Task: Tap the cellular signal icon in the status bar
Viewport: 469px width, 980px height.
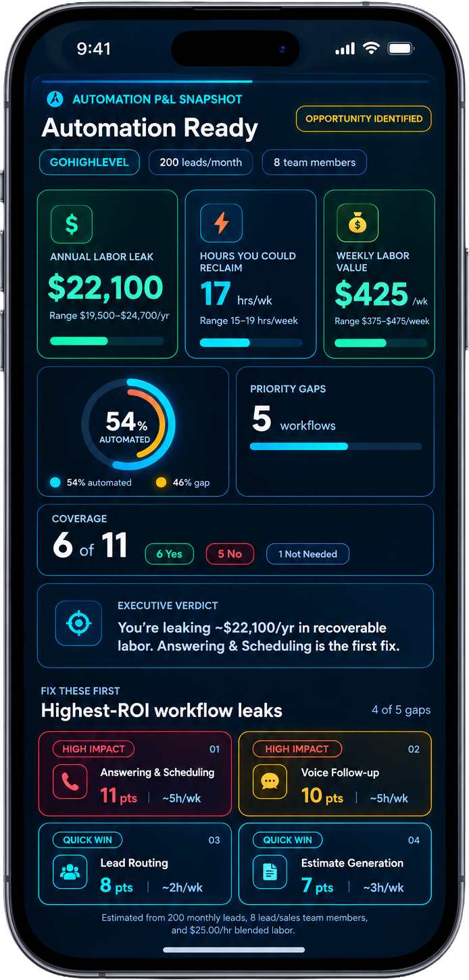Action: click(x=345, y=49)
